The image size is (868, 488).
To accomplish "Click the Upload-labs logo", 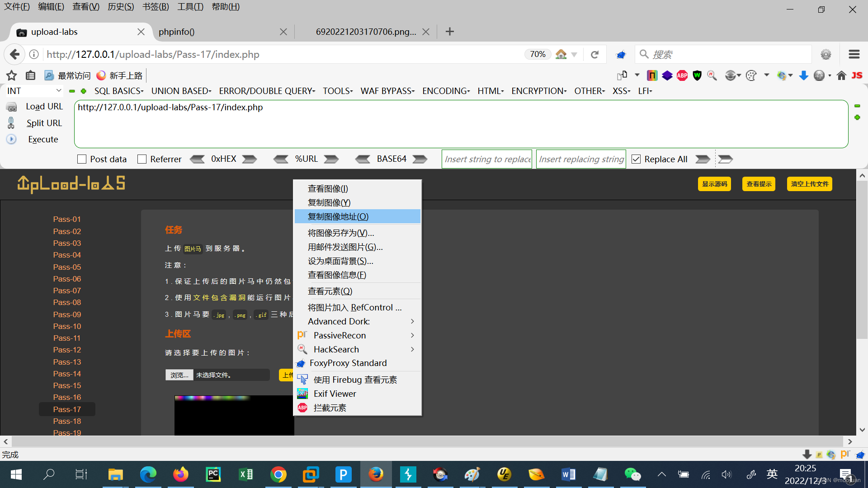I will tap(71, 184).
